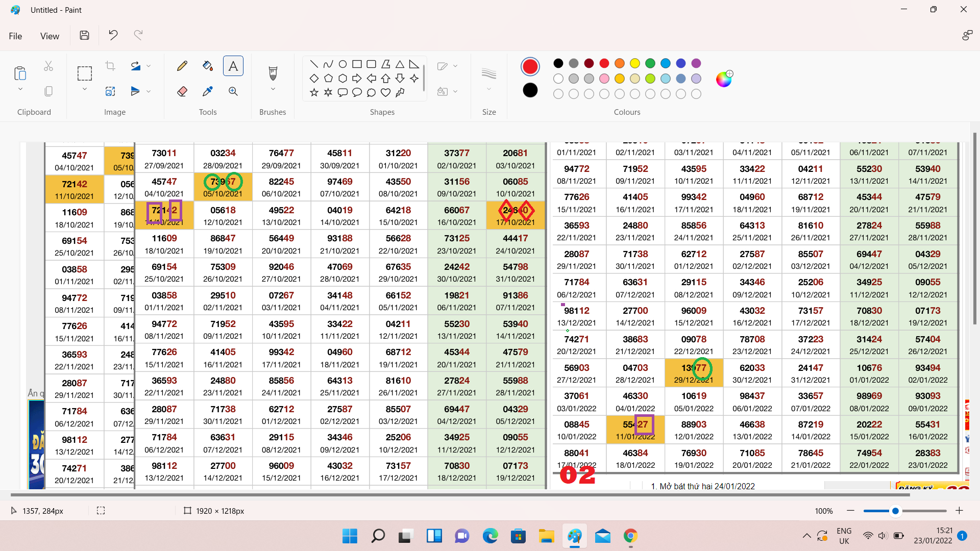Click the zoom out minus button
Image resolution: width=980 pixels, height=551 pixels.
pos(850,511)
